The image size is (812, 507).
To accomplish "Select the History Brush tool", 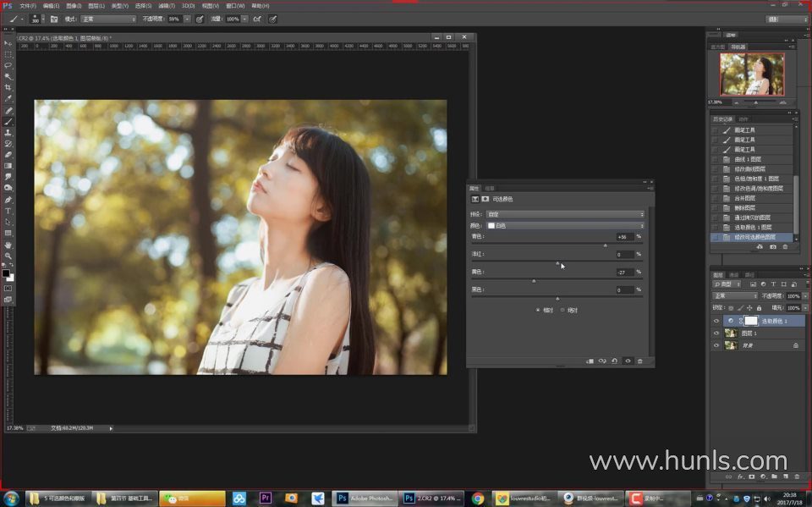I will click(x=8, y=144).
